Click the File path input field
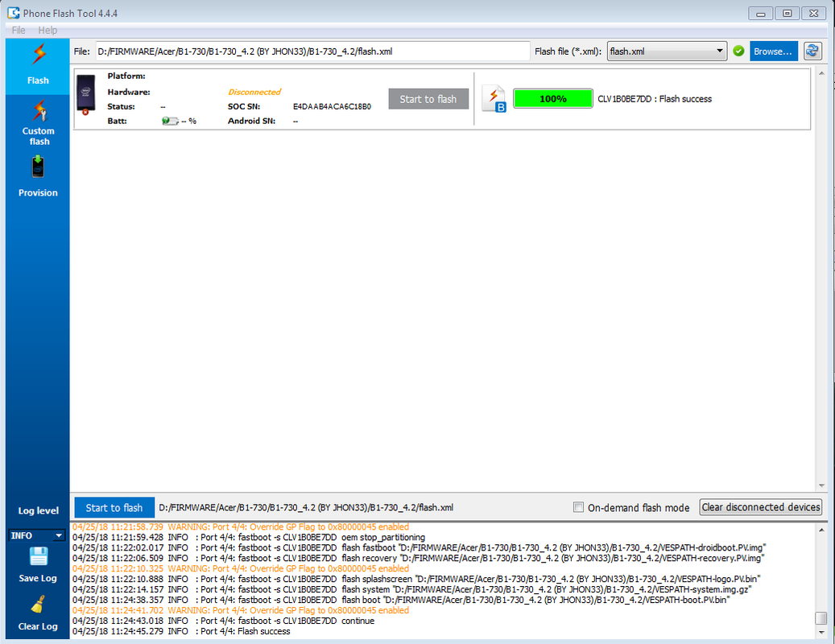The image size is (835, 644). [x=312, y=51]
